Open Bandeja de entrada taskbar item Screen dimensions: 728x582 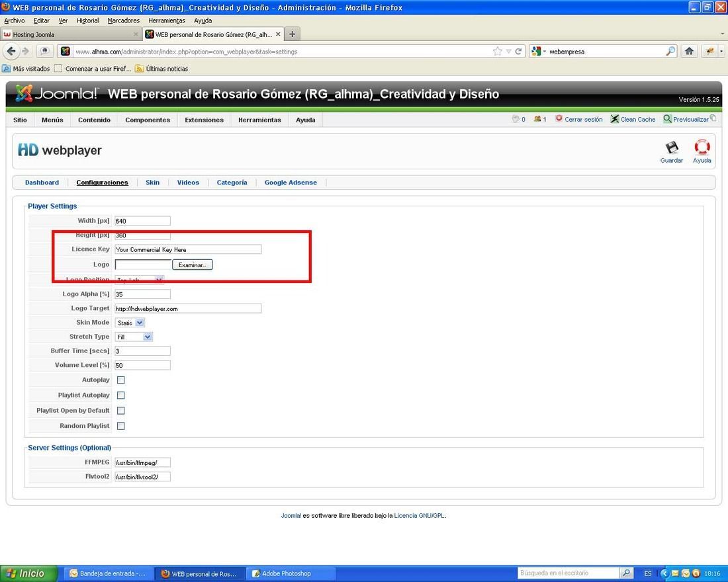[108, 573]
